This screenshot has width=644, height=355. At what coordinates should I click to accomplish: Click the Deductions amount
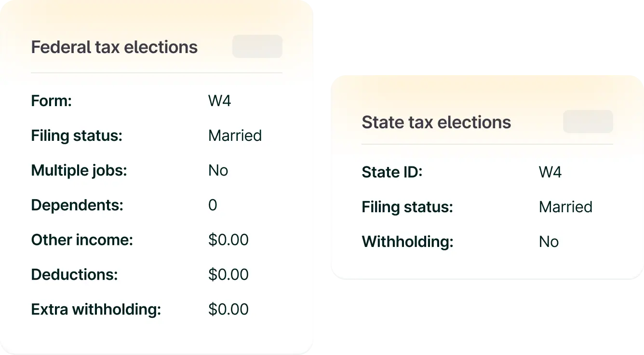coord(228,275)
